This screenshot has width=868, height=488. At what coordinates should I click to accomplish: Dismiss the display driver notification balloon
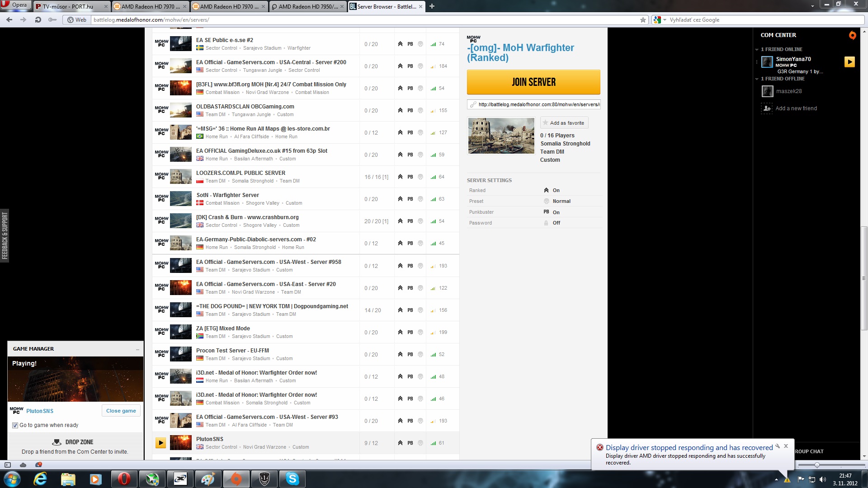coord(786,446)
